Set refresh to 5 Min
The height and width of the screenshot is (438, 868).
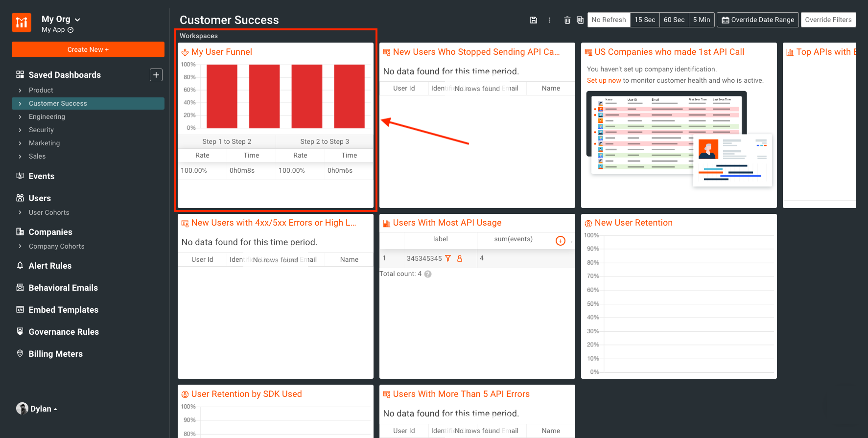coord(702,20)
